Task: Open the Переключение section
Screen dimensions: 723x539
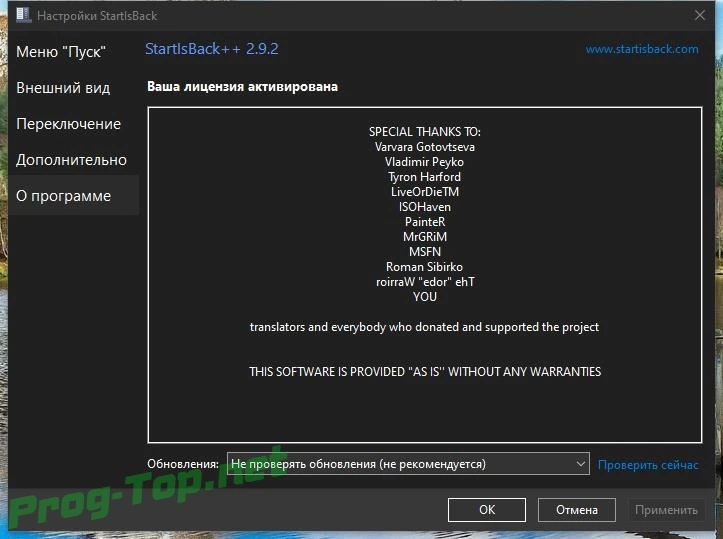Action: (x=69, y=124)
